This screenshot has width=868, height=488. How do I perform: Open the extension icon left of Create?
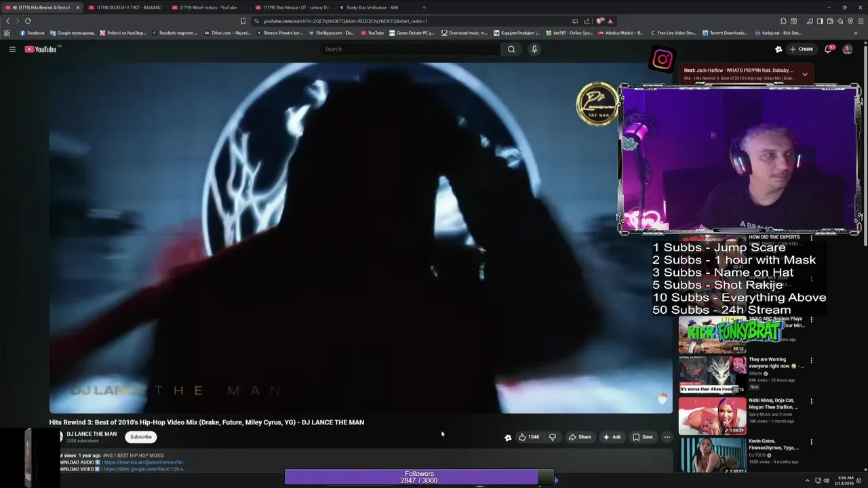(x=778, y=49)
